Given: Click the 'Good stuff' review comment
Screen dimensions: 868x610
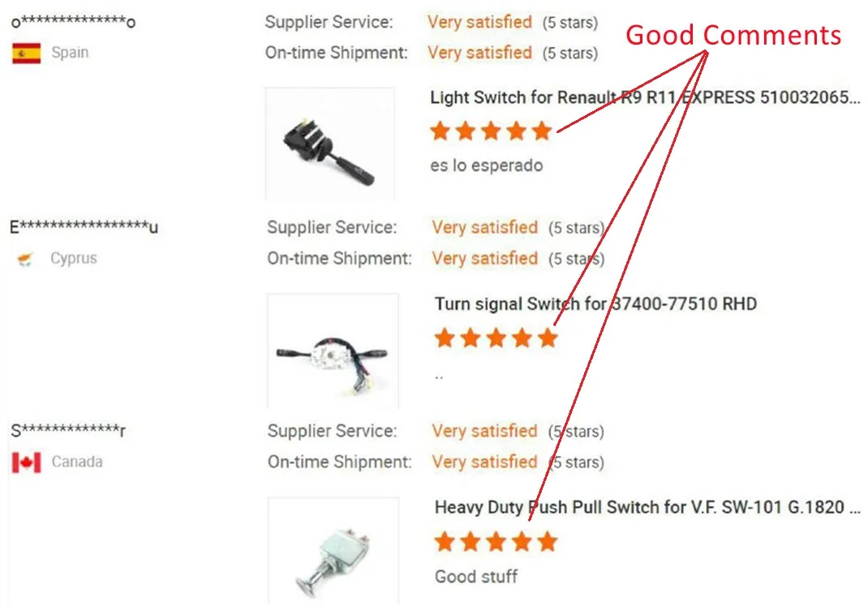Looking at the screenshot, I should (476, 577).
